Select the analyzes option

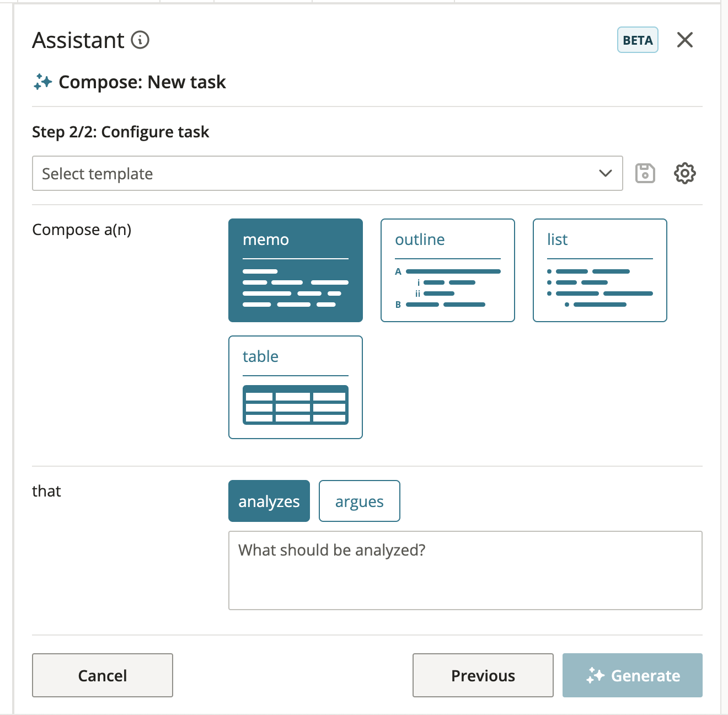tap(269, 501)
